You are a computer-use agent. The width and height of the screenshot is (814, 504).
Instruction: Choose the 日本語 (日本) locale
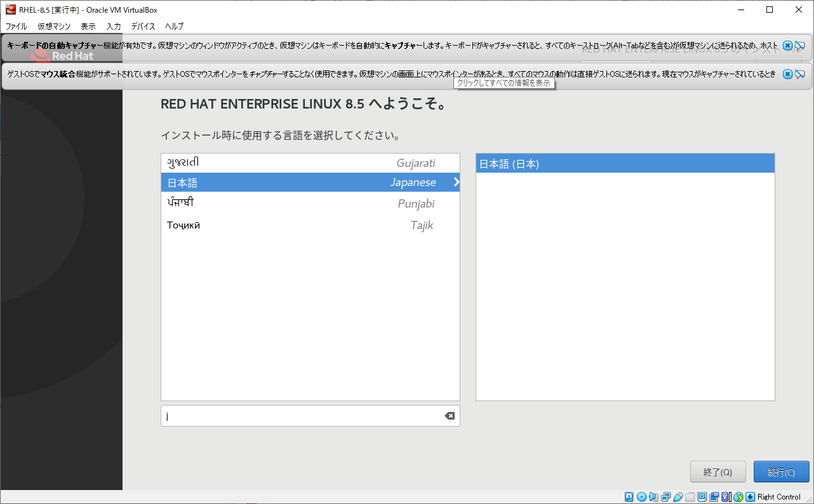625,164
